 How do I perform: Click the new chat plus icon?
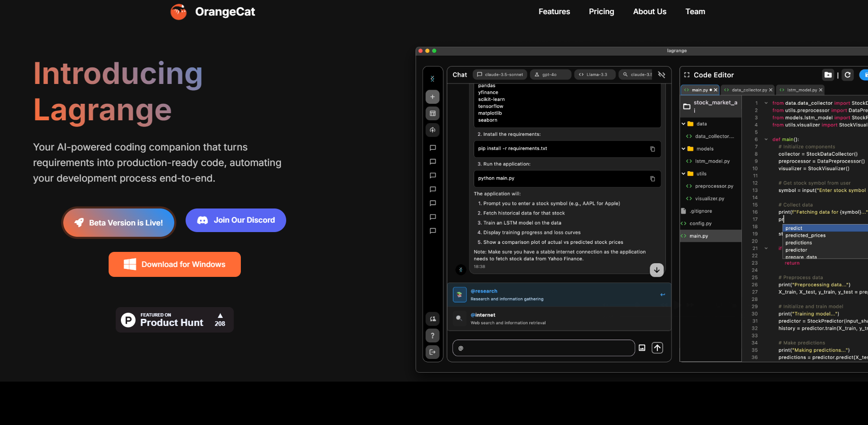[x=432, y=97]
